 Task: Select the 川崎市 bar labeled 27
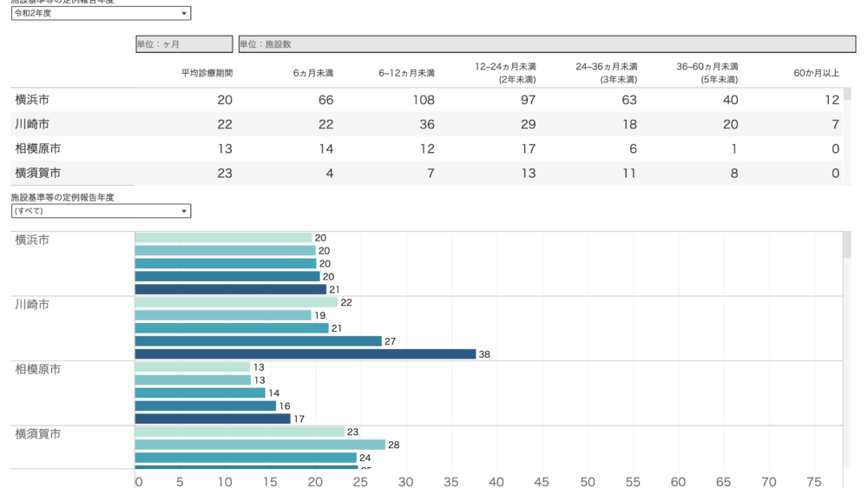[258, 341]
